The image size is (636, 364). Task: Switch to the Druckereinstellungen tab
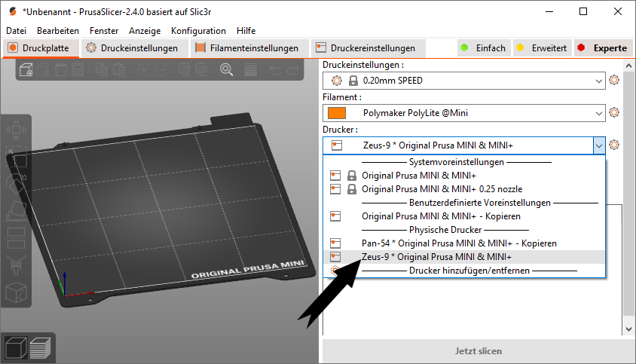368,48
